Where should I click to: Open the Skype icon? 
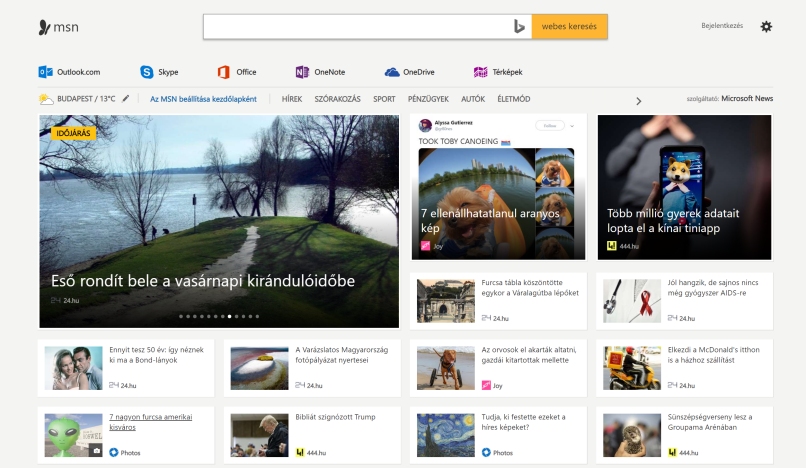[x=146, y=72]
